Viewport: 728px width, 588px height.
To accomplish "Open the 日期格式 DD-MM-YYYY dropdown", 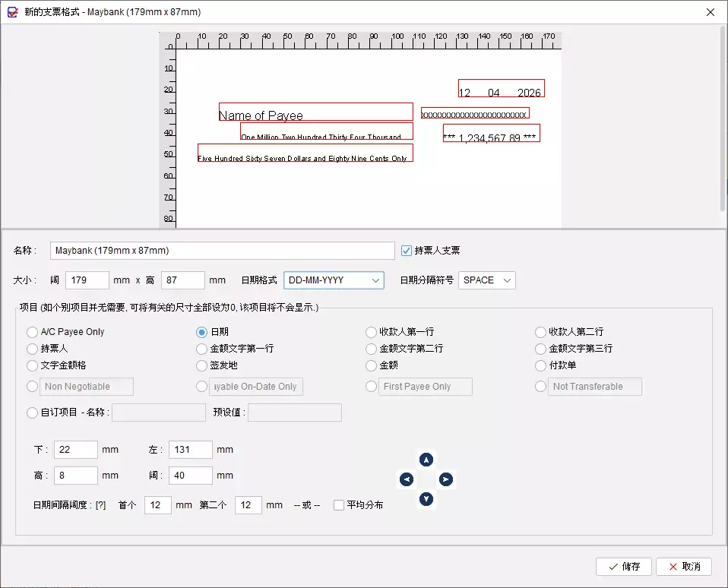I will point(334,280).
